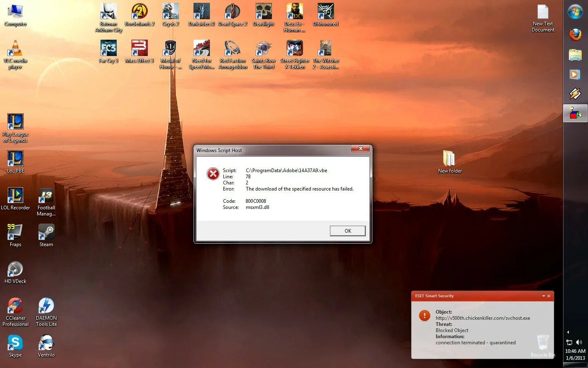Click the red error icon in dialog

click(213, 174)
